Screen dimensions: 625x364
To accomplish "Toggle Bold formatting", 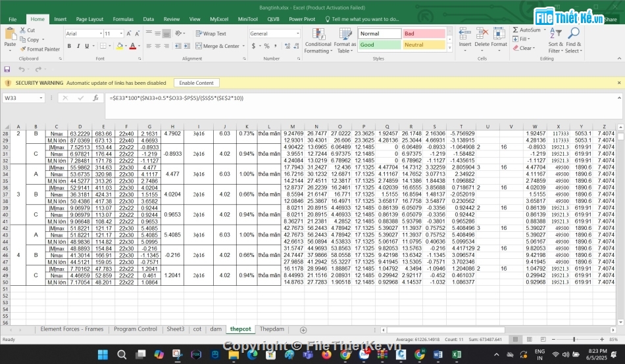I will [x=69, y=46].
